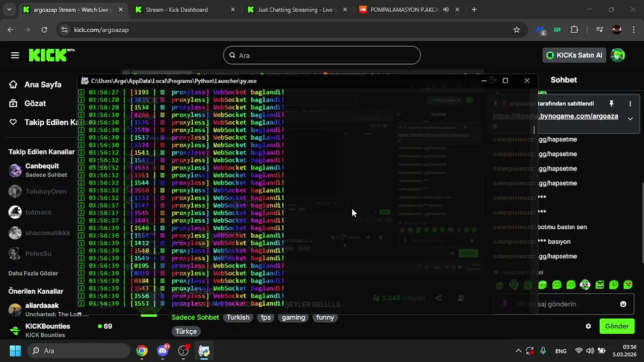Click the Windows taskbar search box

78,350
